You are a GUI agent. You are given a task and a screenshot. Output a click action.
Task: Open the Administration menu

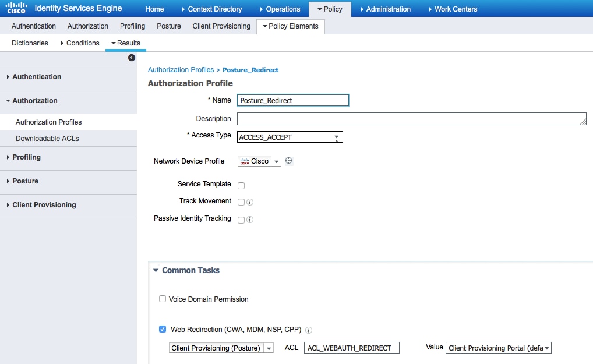coord(386,9)
